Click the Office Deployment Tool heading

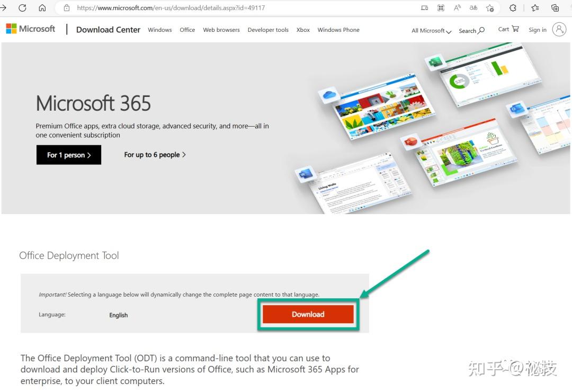click(x=69, y=255)
